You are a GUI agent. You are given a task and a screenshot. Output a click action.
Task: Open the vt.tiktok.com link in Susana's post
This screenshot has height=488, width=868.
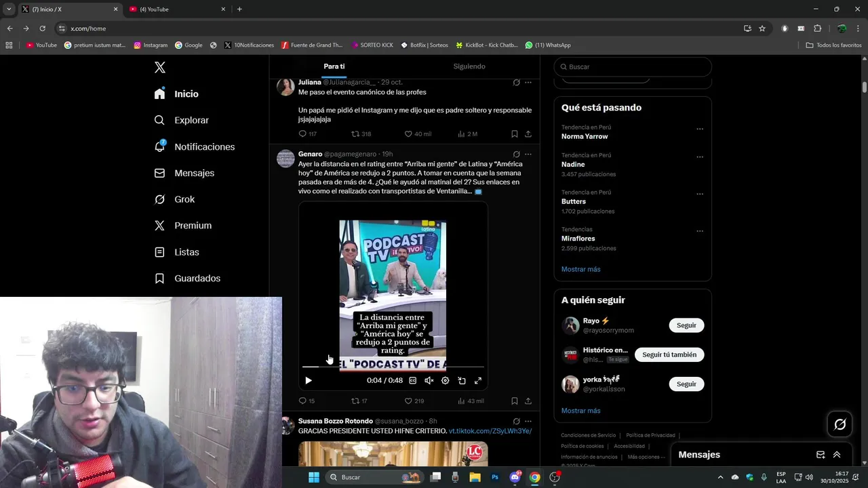(x=490, y=431)
